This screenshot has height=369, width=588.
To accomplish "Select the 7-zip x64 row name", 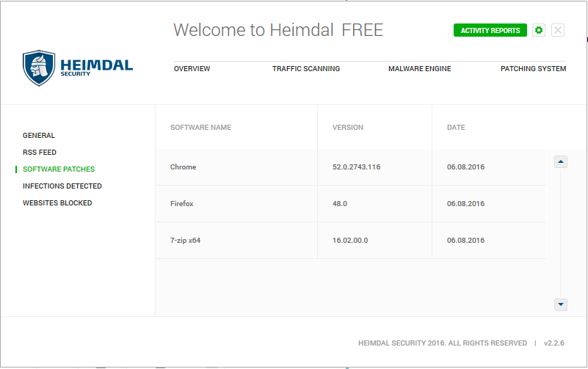I will tap(185, 241).
